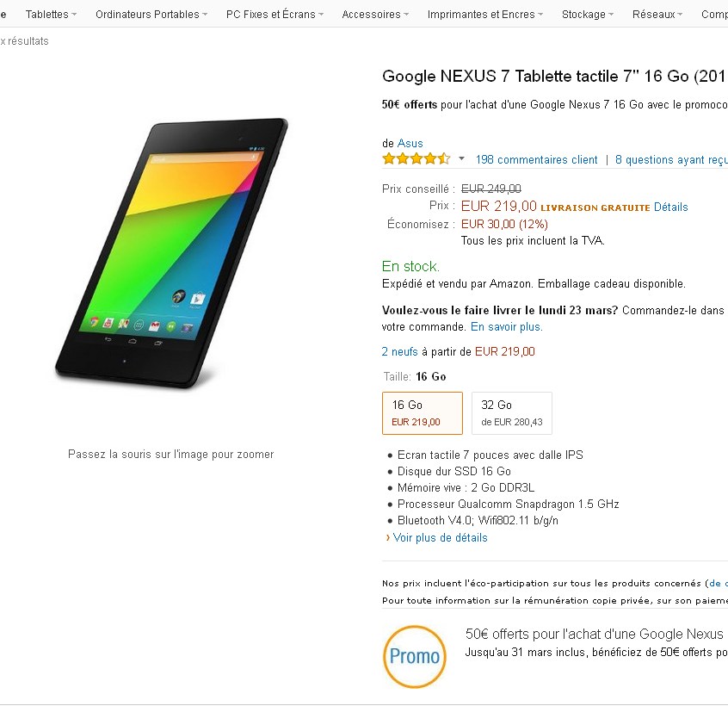Open Imprimantes et Encres menu
Image resolution: width=728 pixels, height=706 pixels.
(485, 15)
